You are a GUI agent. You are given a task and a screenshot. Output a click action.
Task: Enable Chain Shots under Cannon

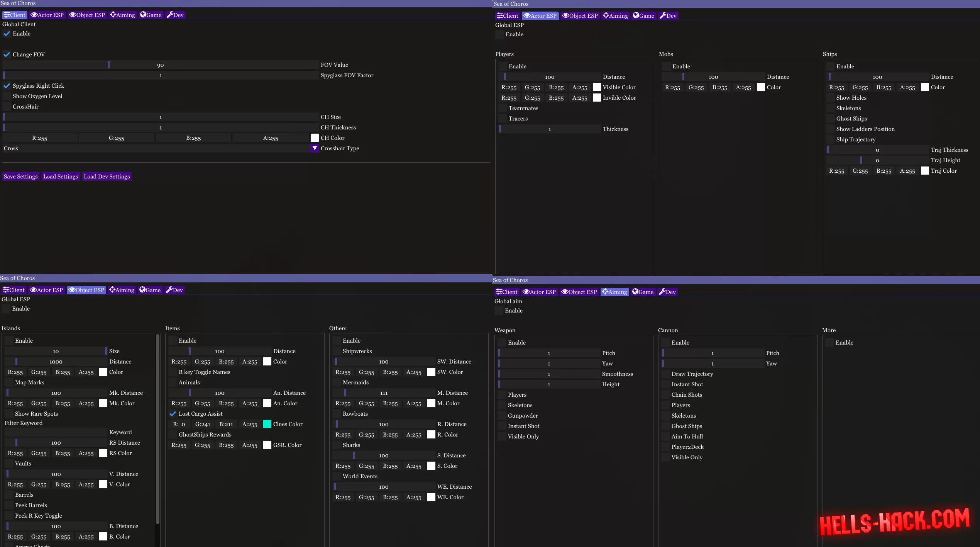click(x=665, y=395)
